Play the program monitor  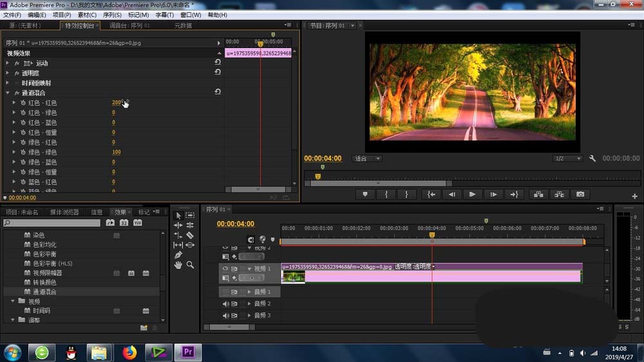[x=472, y=195]
